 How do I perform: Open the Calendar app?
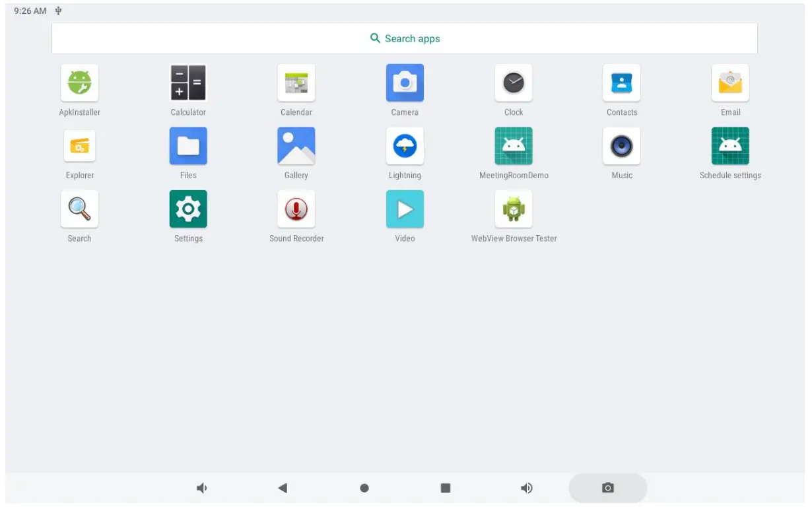(296, 83)
